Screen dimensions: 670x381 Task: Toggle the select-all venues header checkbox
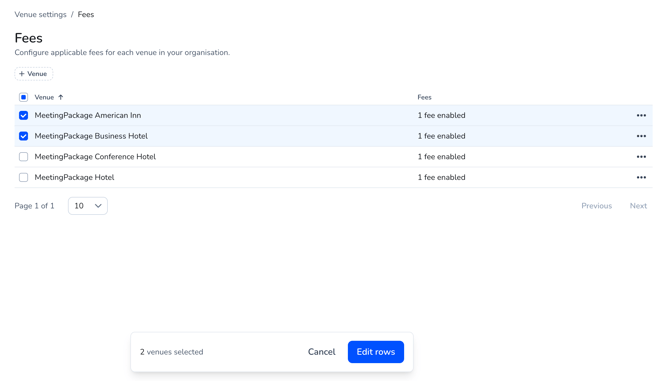[x=24, y=97]
